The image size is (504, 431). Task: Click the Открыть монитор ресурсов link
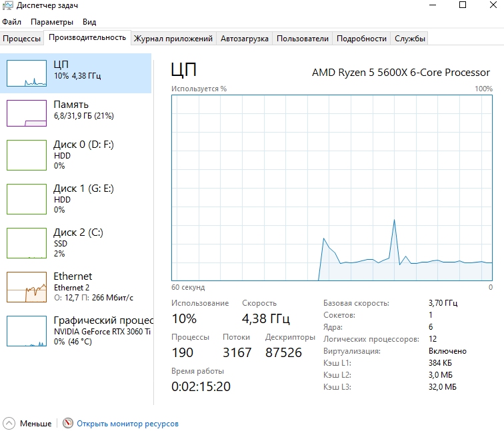click(x=127, y=423)
